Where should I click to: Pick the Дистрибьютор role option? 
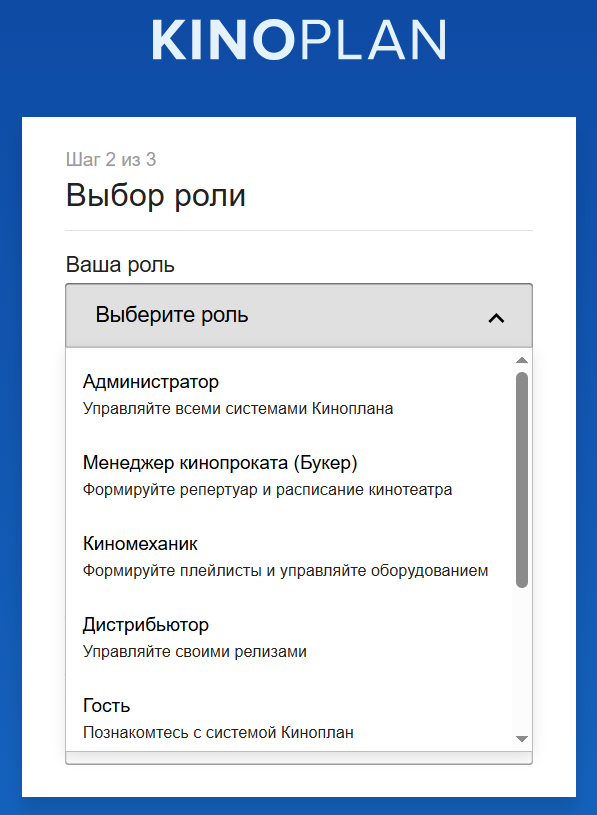pos(289,637)
